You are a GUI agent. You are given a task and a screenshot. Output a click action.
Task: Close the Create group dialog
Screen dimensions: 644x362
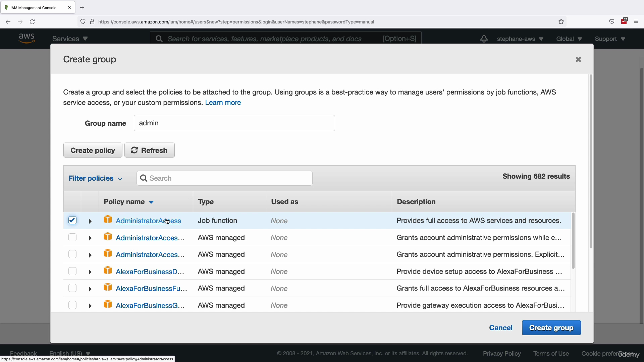click(578, 59)
